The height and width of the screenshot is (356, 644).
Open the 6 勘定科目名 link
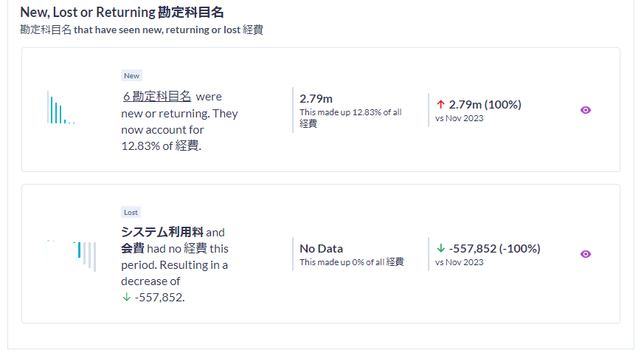pyautogui.click(x=157, y=97)
